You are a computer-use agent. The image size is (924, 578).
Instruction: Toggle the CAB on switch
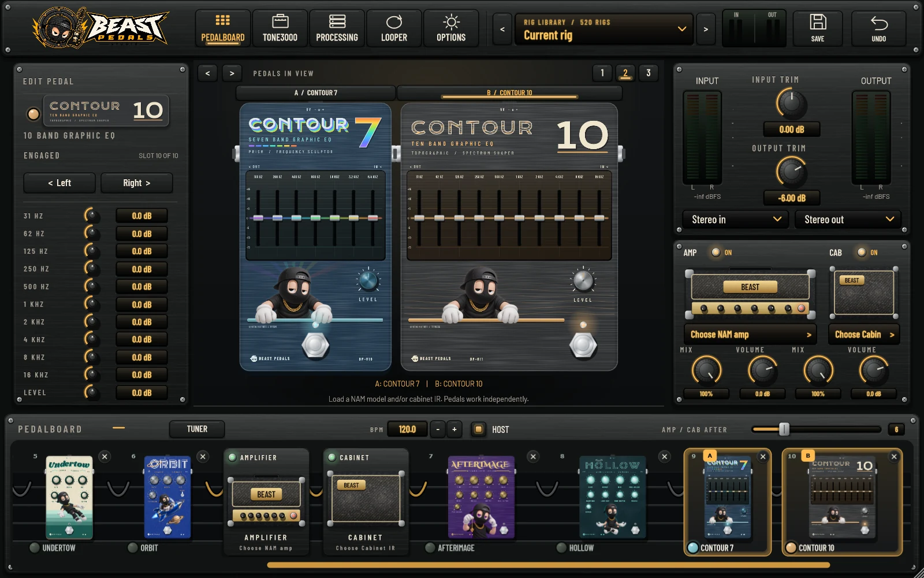tap(862, 253)
